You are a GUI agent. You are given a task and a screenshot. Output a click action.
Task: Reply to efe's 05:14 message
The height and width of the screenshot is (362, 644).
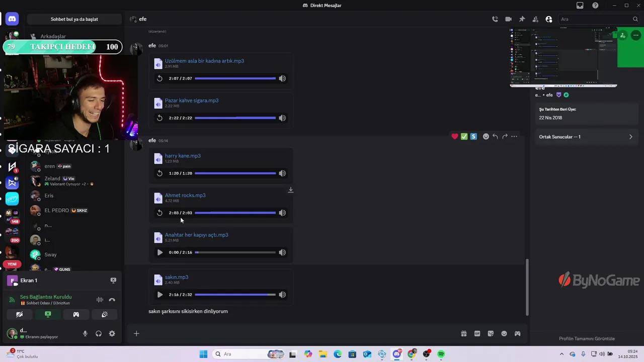click(x=495, y=136)
